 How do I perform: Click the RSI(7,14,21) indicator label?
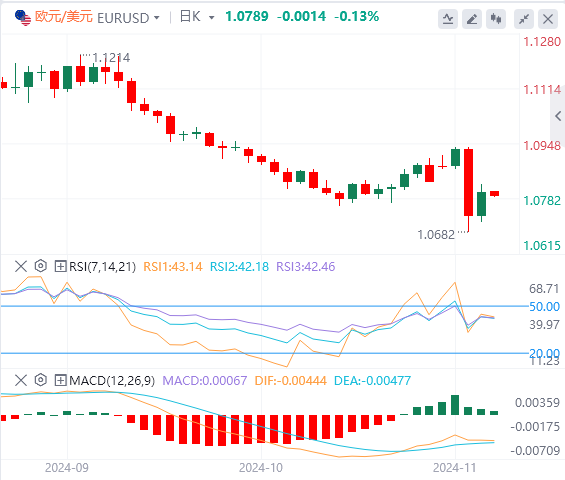point(102,267)
